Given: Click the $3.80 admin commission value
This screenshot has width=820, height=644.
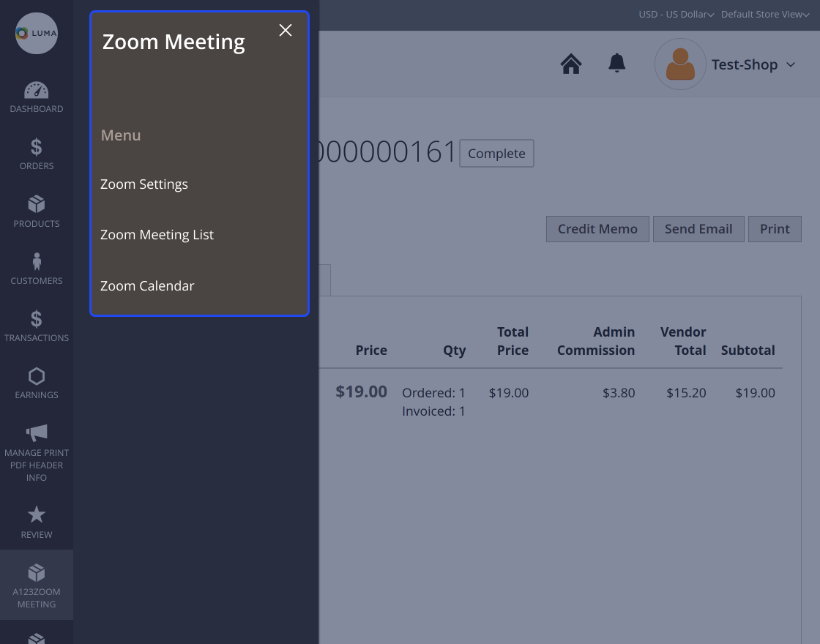Looking at the screenshot, I should click(619, 392).
